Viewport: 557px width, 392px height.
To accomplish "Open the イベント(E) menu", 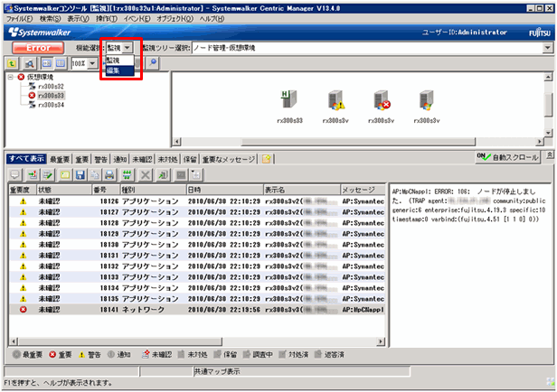I will [137, 18].
